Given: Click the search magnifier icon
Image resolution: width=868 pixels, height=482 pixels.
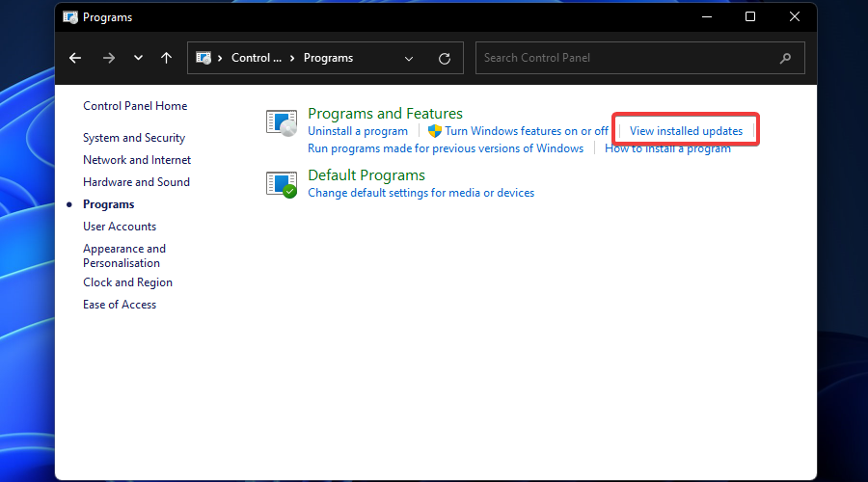Looking at the screenshot, I should pyautogui.click(x=785, y=58).
